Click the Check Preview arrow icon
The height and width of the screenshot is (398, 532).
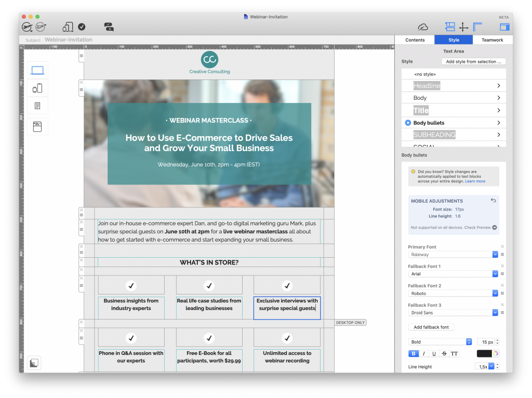495,228
